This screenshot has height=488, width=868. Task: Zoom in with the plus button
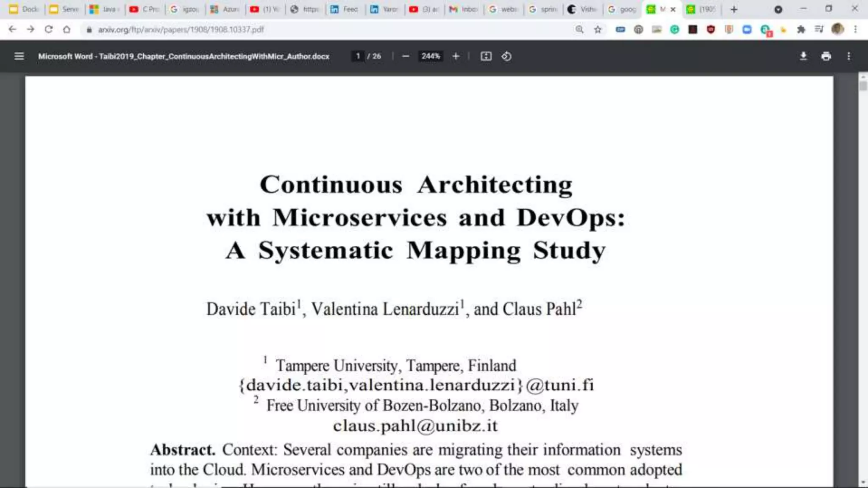tap(456, 56)
